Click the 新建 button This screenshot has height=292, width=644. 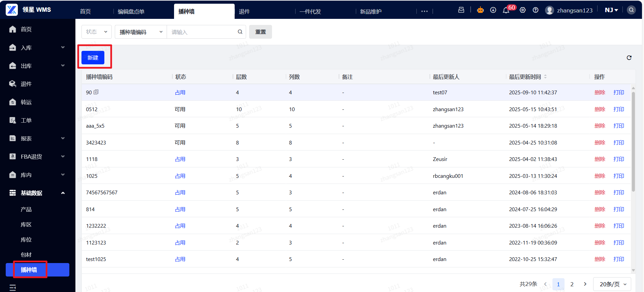click(93, 58)
